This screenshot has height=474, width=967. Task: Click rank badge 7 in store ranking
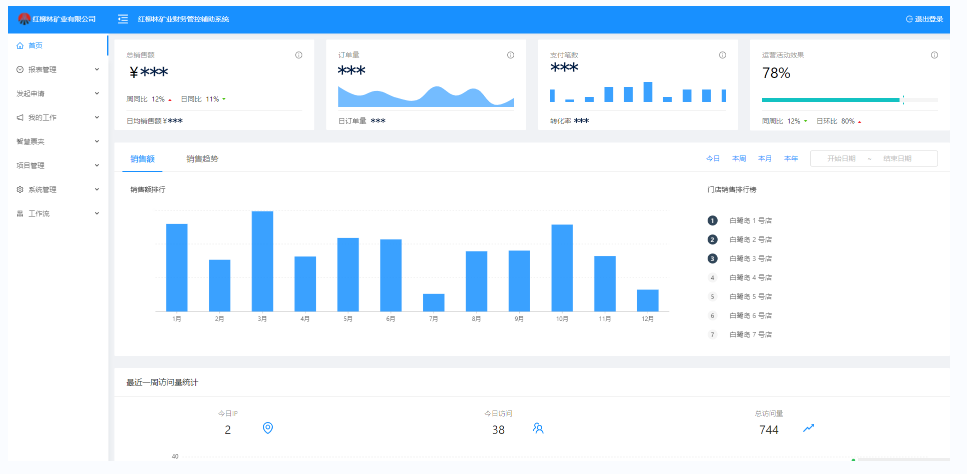pos(713,335)
